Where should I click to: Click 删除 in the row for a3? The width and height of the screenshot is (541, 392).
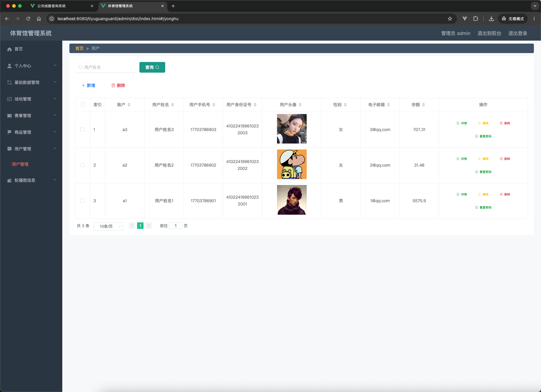(x=505, y=123)
